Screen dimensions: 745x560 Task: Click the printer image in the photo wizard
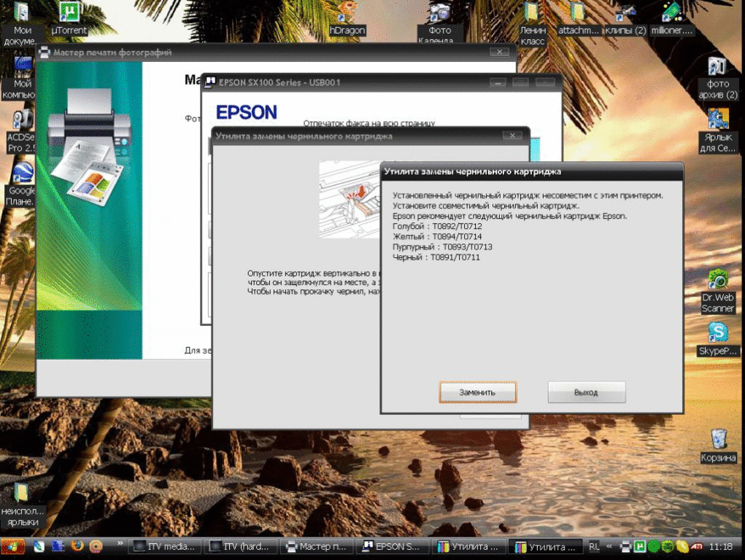coord(88,147)
